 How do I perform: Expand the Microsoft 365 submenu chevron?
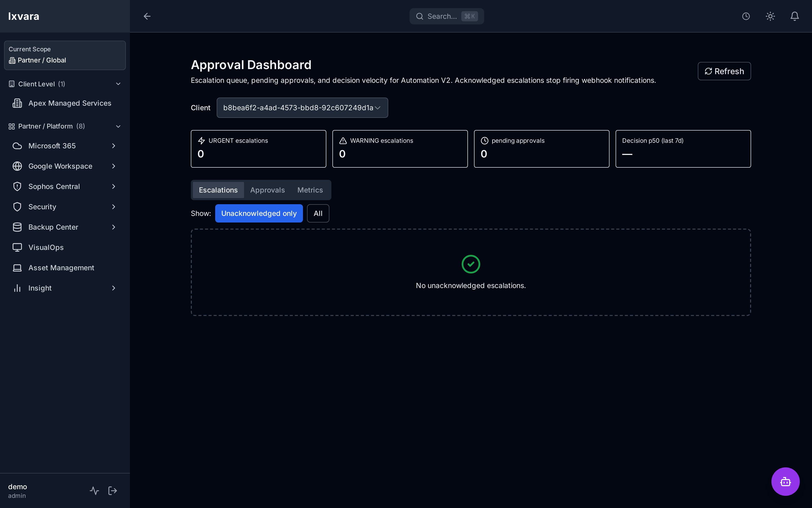[113, 146]
